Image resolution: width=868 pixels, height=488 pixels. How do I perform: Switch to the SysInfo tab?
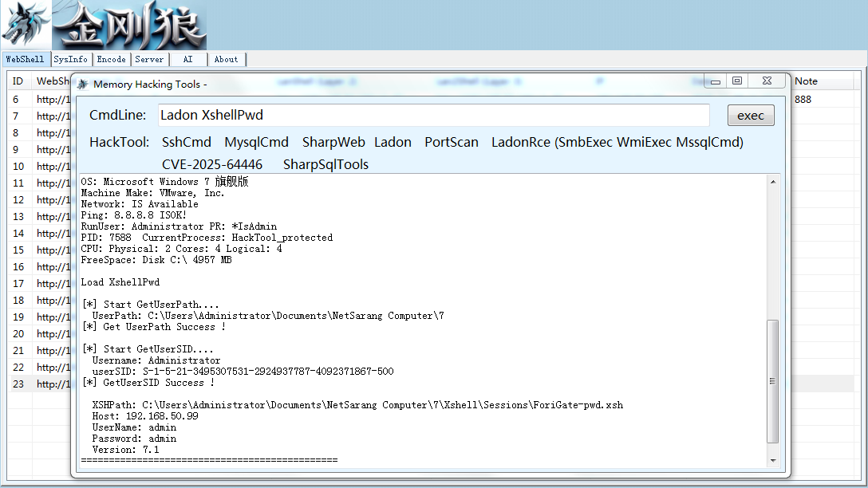70,59
